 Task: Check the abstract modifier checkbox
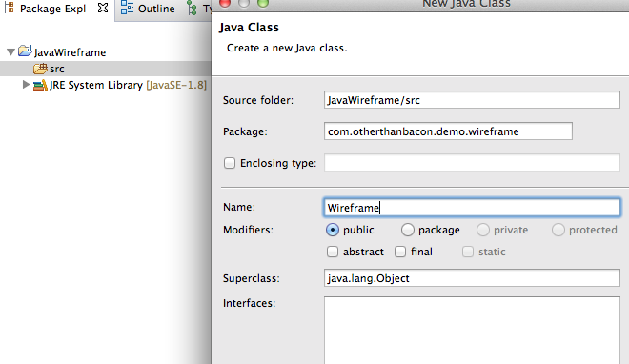[x=333, y=252]
